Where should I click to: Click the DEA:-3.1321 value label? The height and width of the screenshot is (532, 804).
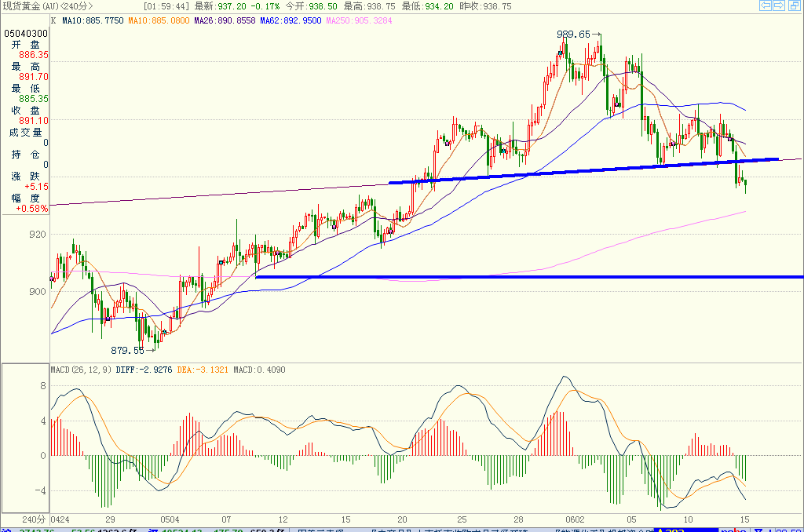coord(203,370)
